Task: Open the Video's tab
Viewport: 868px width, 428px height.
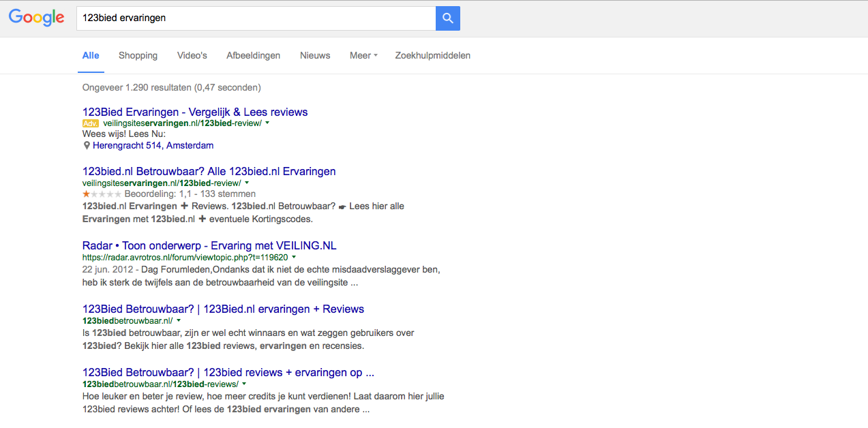Action: pos(192,56)
